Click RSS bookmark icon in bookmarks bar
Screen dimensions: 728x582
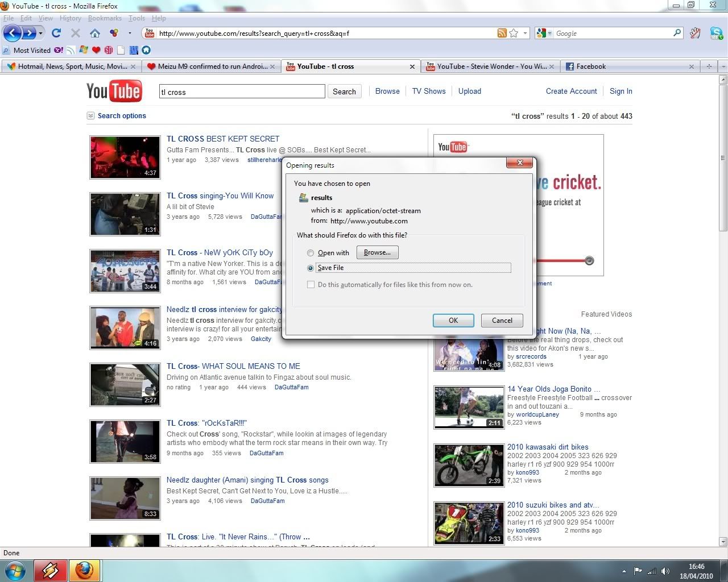tap(71, 50)
